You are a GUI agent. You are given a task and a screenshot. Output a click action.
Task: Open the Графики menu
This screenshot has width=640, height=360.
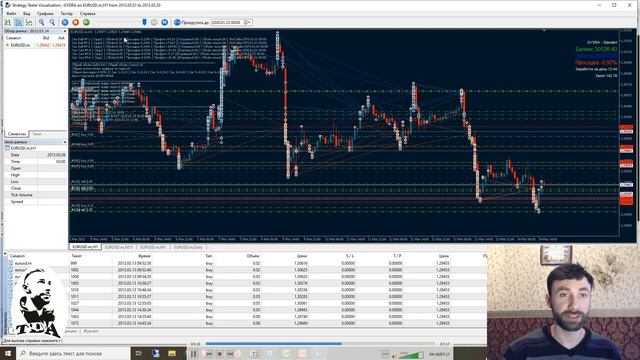click(45, 13)
